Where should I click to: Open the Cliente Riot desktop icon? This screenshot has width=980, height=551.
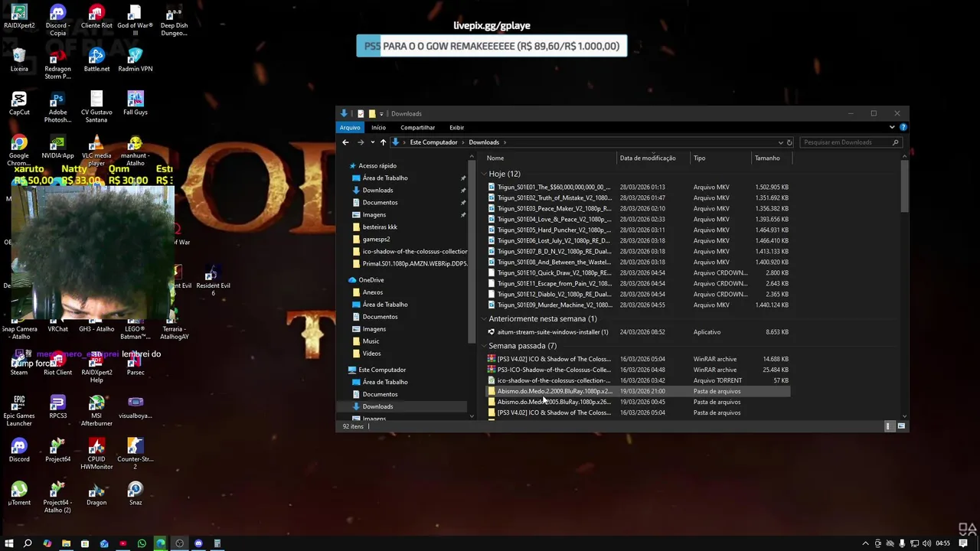(96, 17)
